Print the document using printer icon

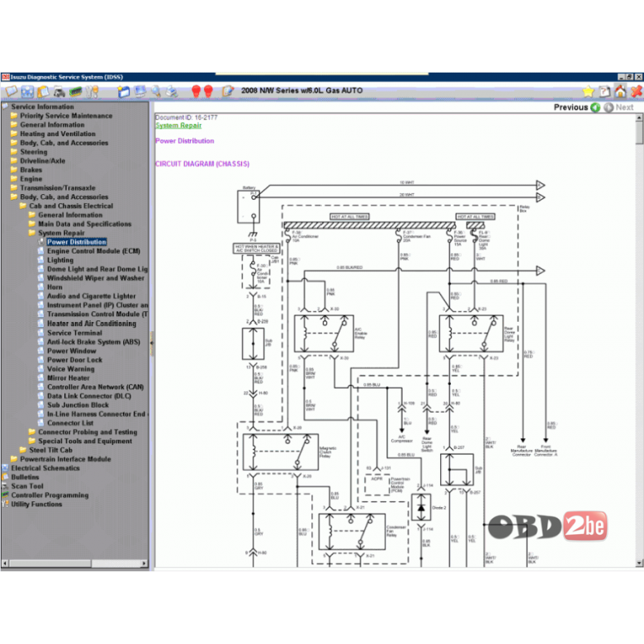(172, 91)
